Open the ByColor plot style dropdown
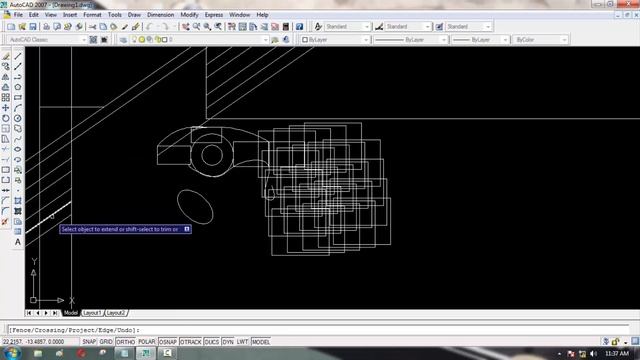Image resolution: width=640 pixels, height=360 pixels. [x=564, y=40]
